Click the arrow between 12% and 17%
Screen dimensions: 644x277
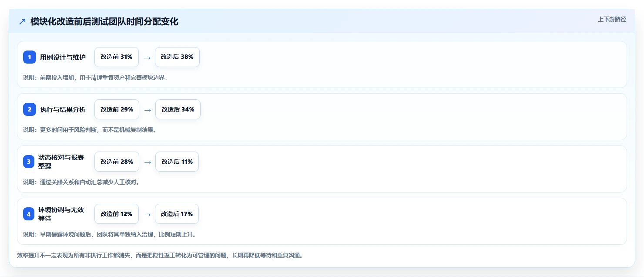tap(147, 214)
